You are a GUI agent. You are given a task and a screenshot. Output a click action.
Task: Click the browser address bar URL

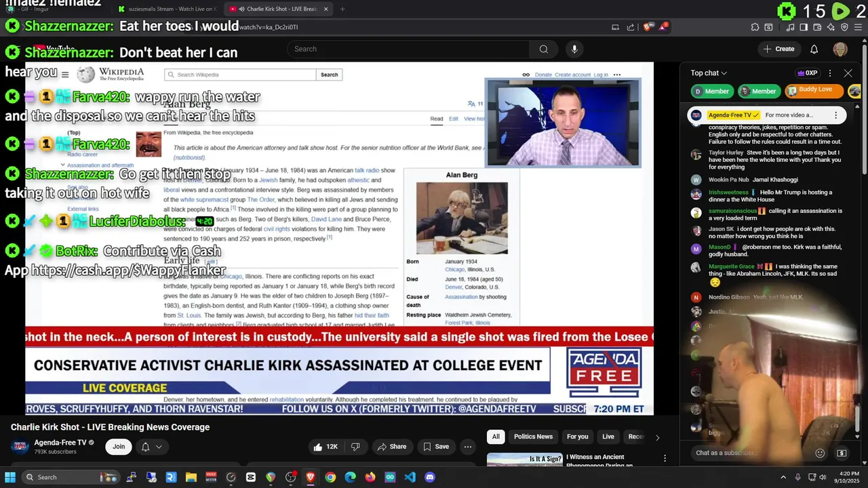[x=269, y=27]
